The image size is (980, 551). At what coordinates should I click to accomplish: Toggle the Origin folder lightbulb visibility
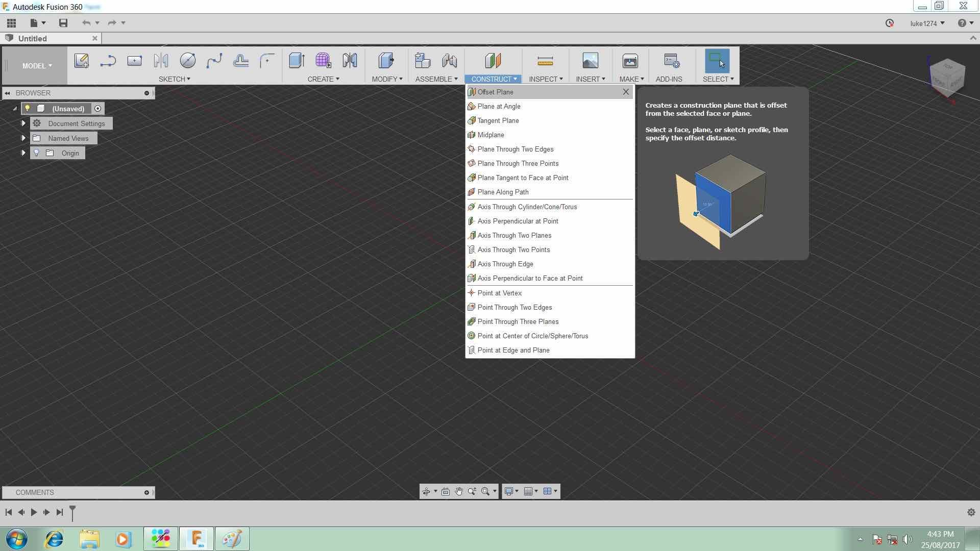pyautogui.click(x=36, y=153)
